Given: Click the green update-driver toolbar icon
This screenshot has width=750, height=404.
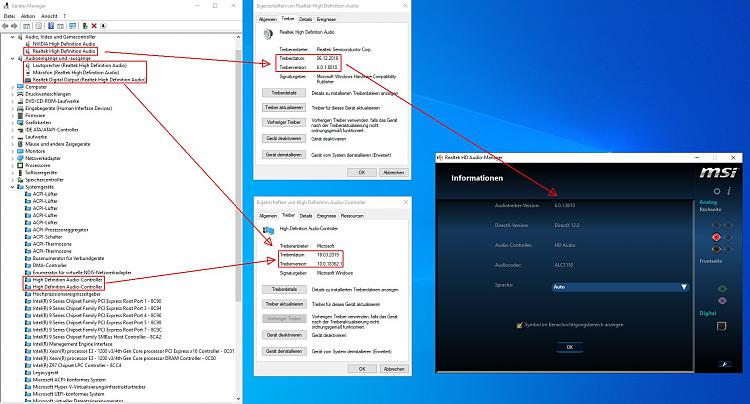Looking at the screenshot, I should [x=85, y=26].
